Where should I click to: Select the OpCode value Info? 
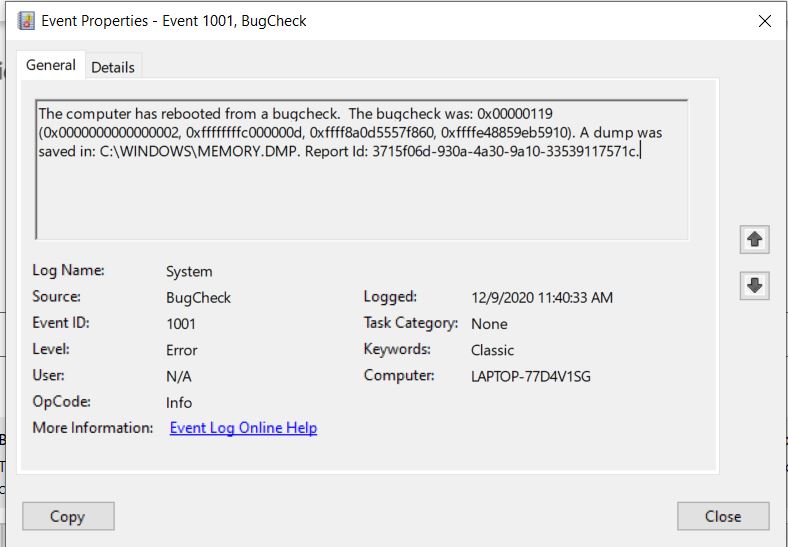179,402
